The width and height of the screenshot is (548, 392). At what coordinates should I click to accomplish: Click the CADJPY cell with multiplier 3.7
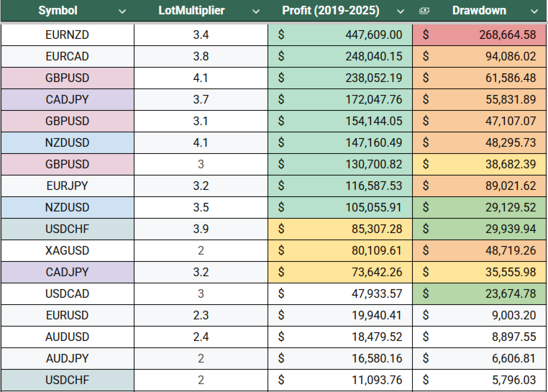click(67, 99)
